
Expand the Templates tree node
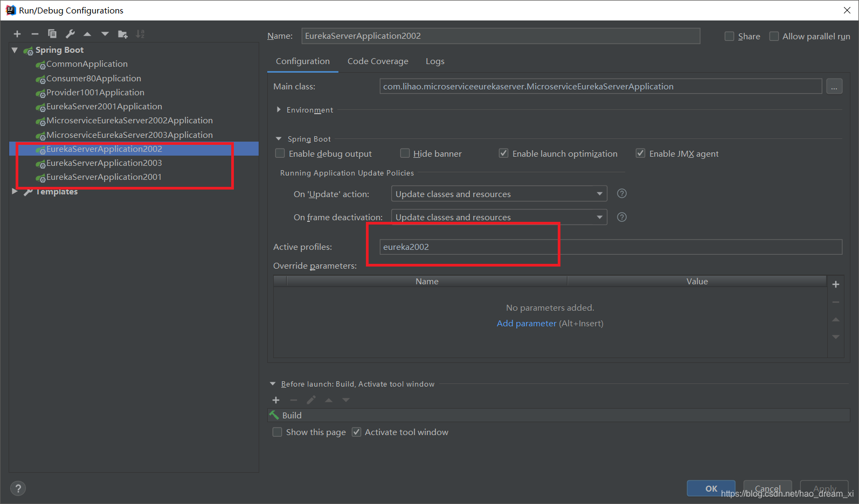[x=15, y=191]
